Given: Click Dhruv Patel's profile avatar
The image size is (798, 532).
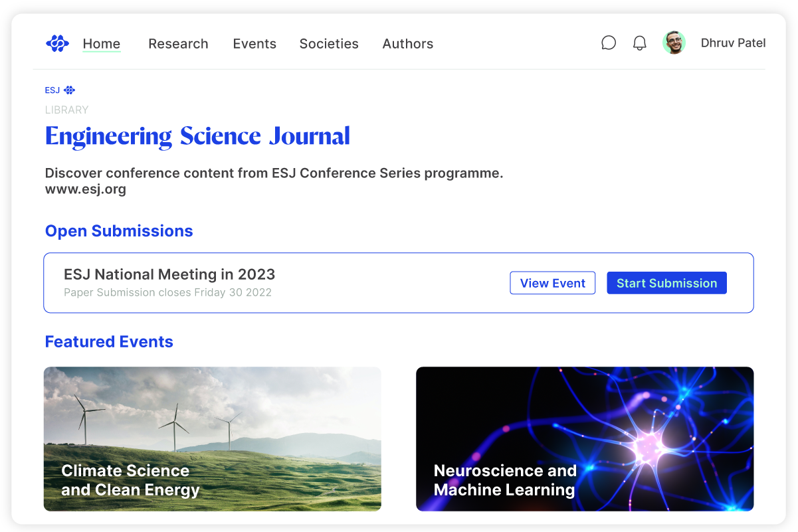Looking at the screenshot, I should (674, 43).
